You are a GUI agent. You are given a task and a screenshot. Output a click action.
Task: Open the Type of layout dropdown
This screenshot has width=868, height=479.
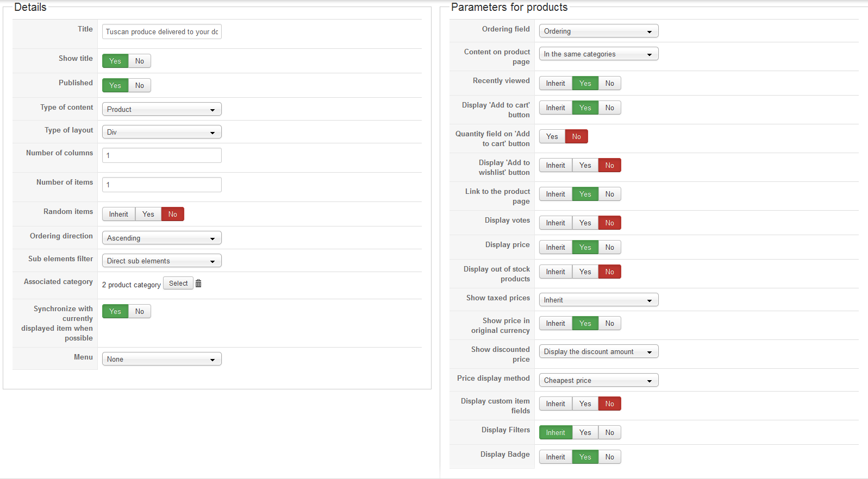click(161, 132)
